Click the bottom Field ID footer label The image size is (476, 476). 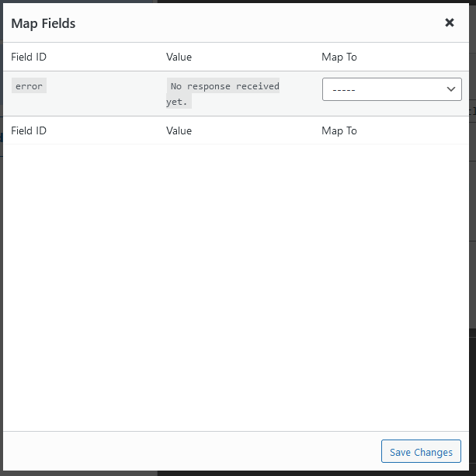pyautogui.click(x=29, y=130)
